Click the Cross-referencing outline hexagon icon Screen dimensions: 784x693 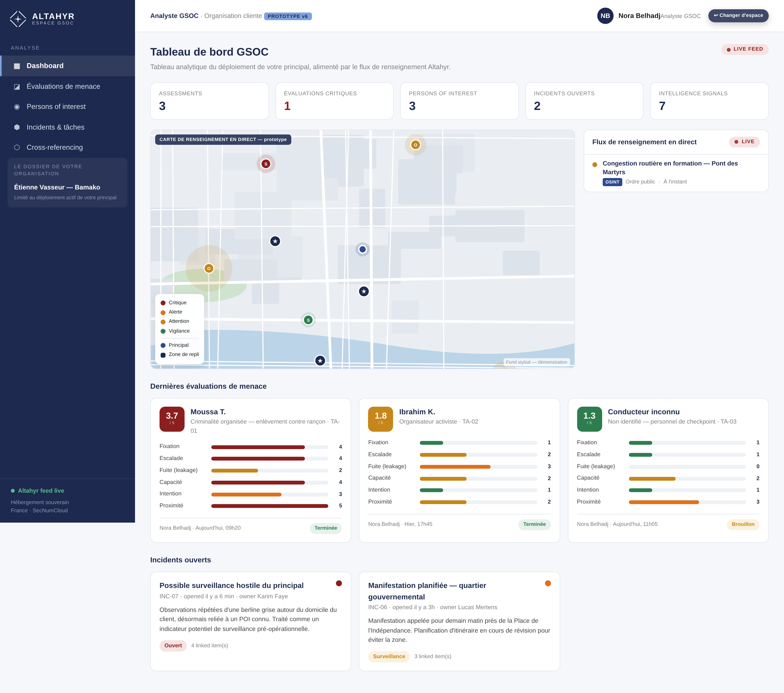17,148
